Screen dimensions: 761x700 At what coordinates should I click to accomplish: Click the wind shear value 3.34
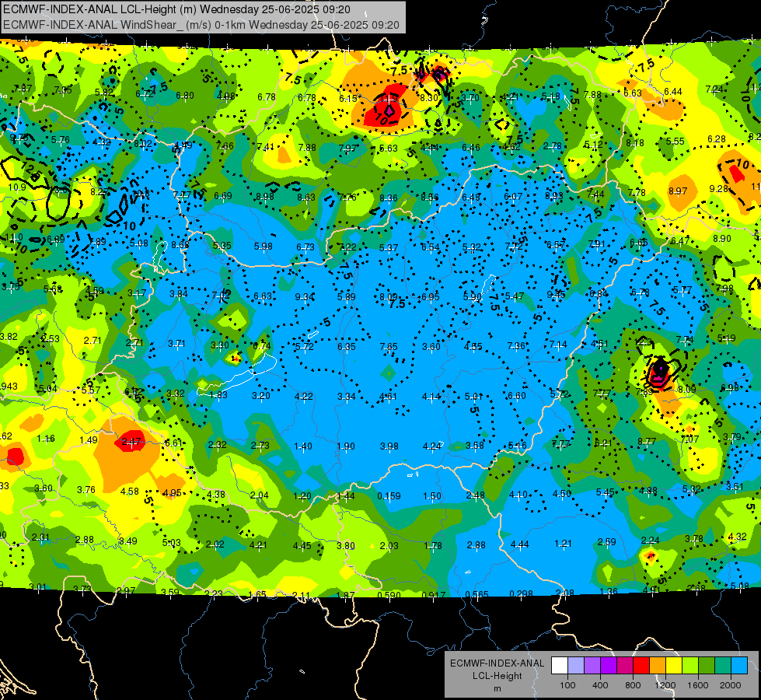(x=347, y=397)
